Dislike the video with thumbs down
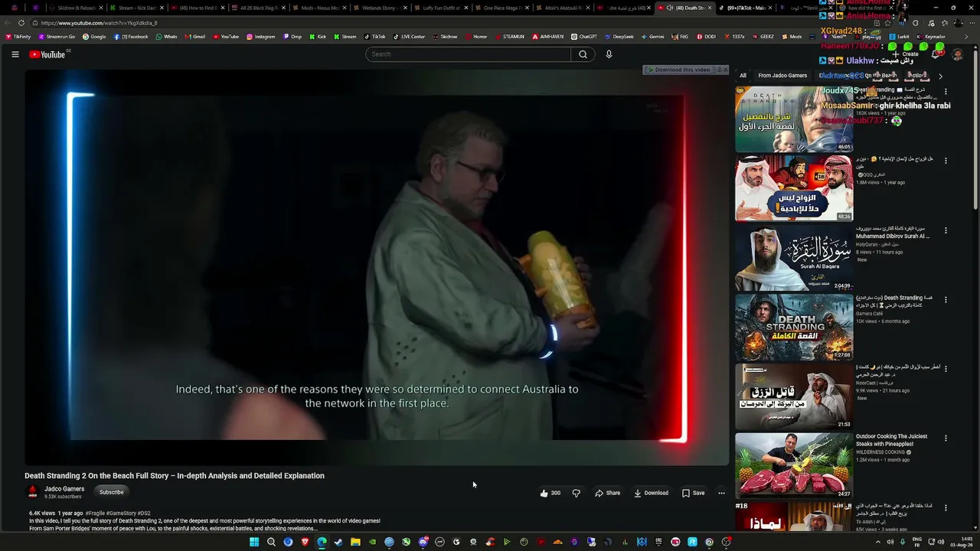The width and height of the screenshot is (980, 551). pyautogui.click(x=577, y=493)
